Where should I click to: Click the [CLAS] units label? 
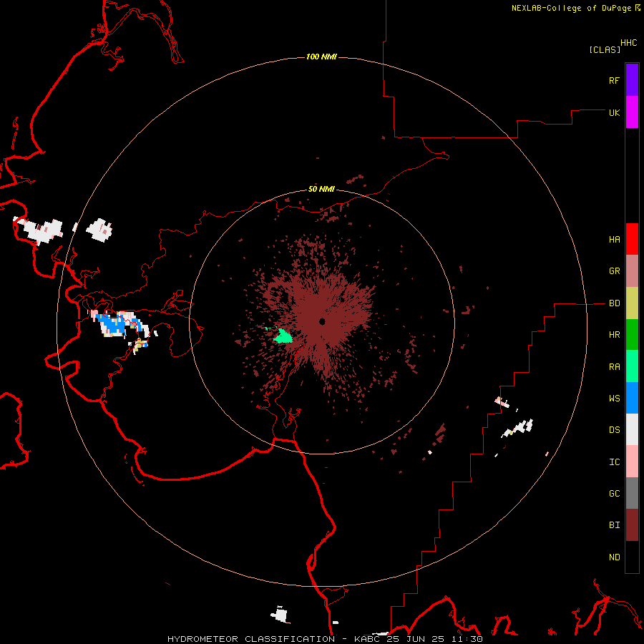[x=605, y=49]
